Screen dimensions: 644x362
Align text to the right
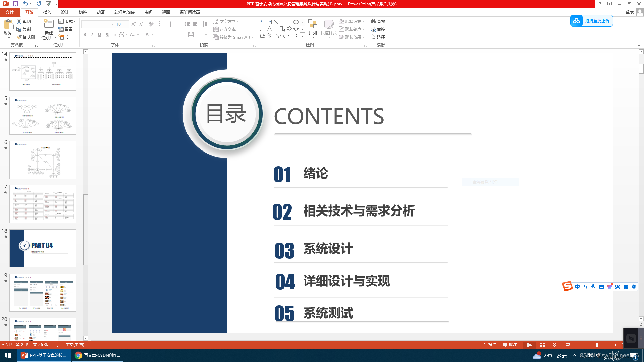176,34
